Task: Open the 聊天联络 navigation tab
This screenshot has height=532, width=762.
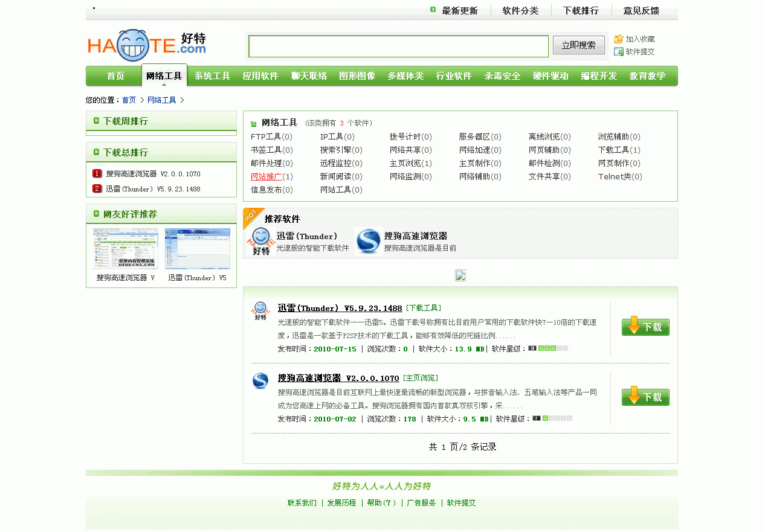Action: point(309,76)
